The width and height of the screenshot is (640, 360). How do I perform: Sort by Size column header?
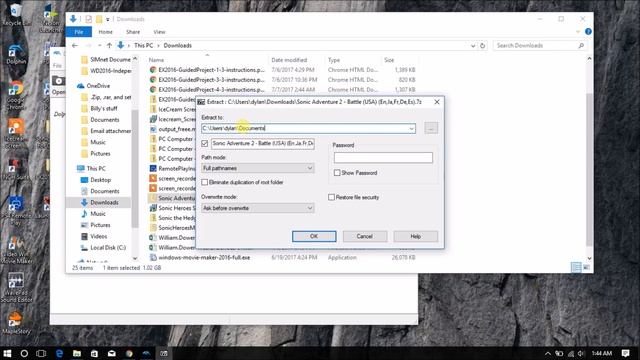[389, 60]
